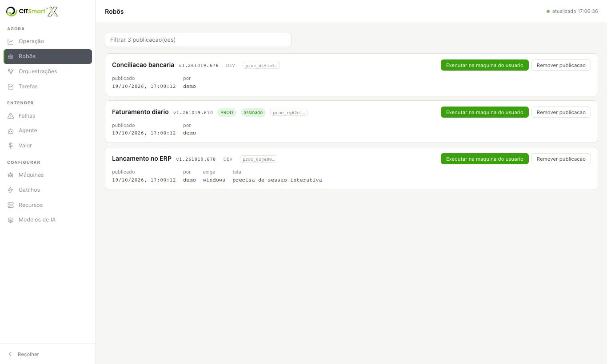Remove the Conciliacao bancaria publication
This screenshot has width=607, height=364.
(561, 65)
